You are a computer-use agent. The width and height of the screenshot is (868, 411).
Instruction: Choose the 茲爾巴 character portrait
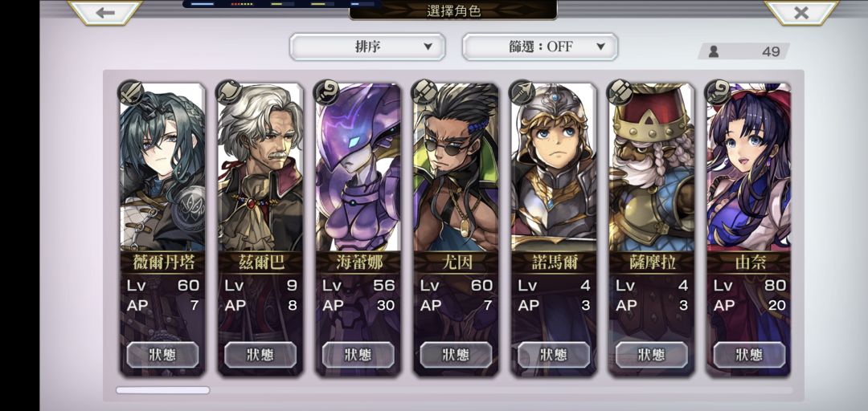pos(260,167)
